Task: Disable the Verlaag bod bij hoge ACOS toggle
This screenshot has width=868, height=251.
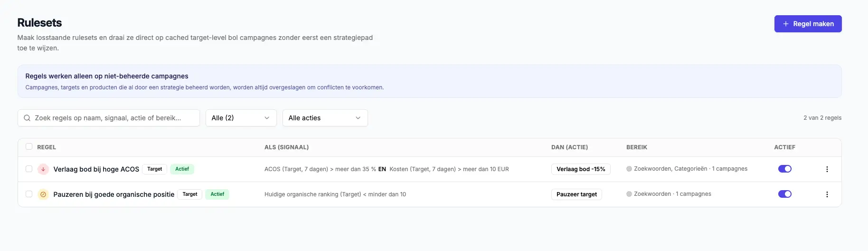Action: point(785,169)
